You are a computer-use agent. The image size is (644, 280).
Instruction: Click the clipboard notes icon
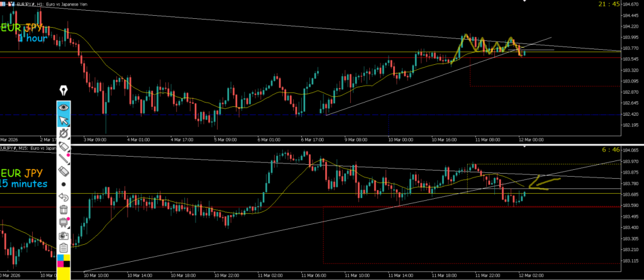[x=64, y=248]
